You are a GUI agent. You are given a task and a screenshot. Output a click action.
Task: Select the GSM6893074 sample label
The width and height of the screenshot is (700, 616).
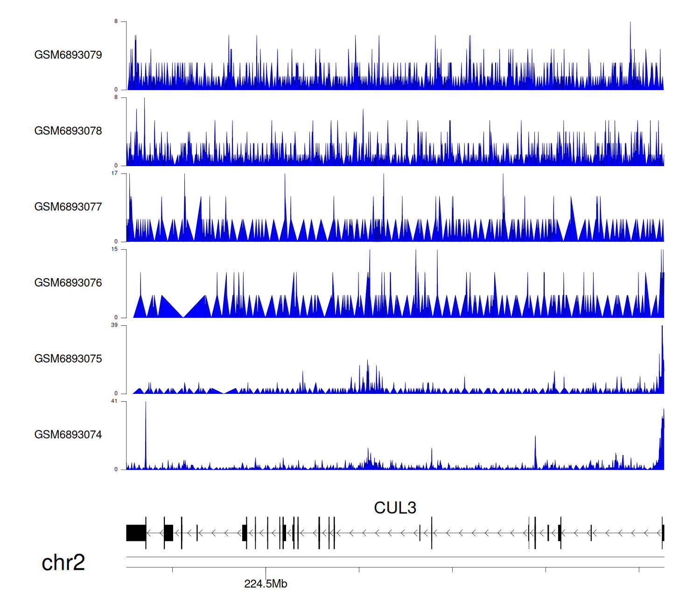[x=68, y=435]
